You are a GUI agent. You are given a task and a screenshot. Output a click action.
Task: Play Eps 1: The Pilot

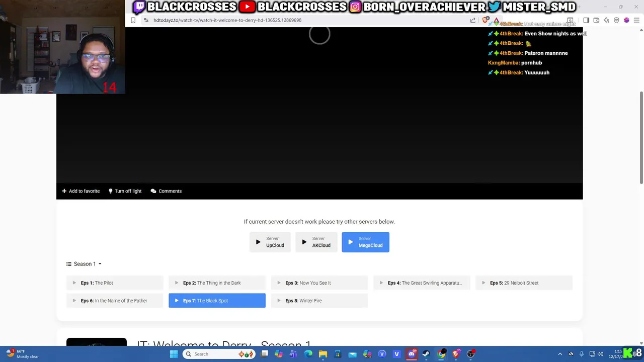[x=115, y=283]
